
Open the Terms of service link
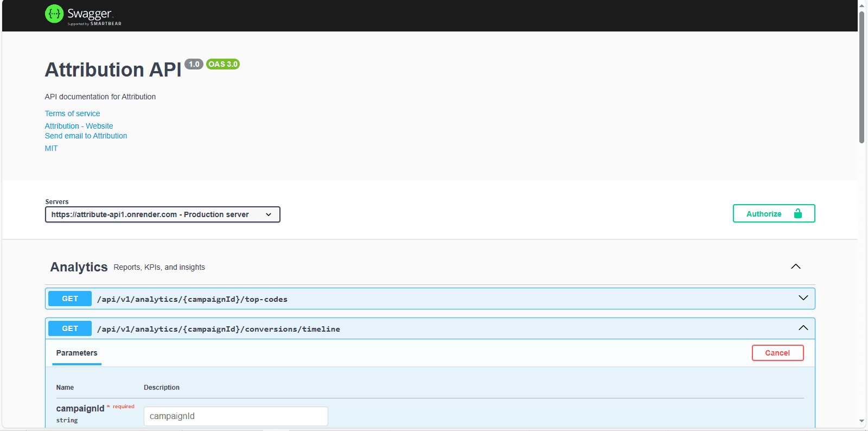pyautogui.click(x=72, y=113)
